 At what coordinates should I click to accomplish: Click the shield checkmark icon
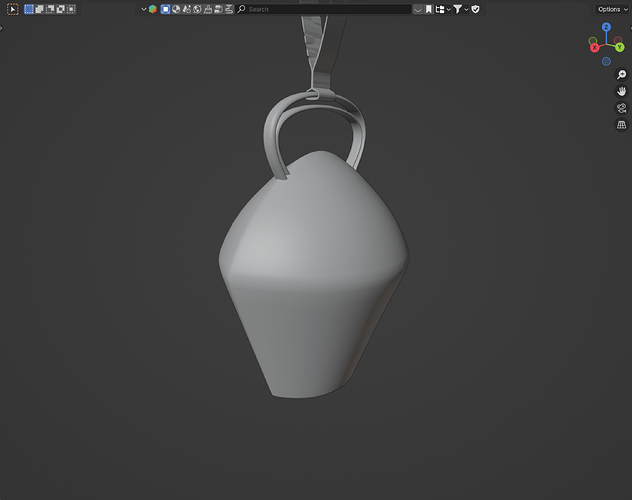pyautogui.click(x=476, y=9)
